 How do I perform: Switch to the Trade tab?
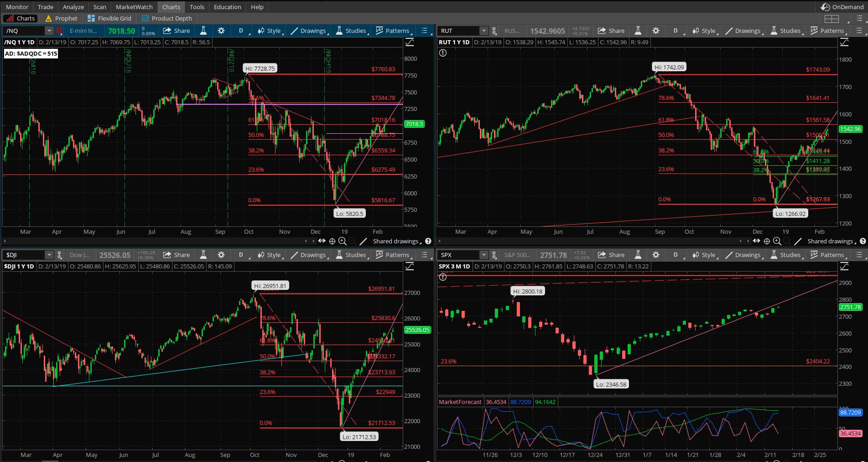tap(45, 7)
